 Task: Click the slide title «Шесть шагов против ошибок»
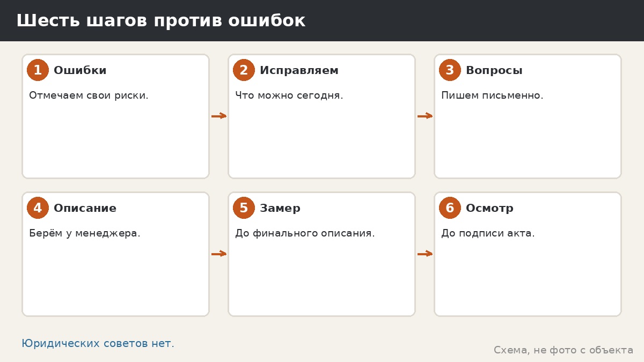(160, 21)
